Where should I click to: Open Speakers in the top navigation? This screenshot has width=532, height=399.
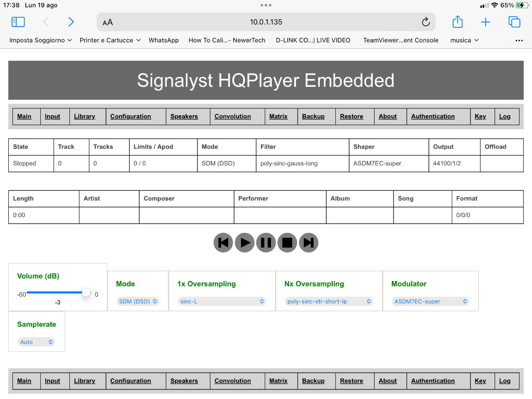click(x=184, y=116)
